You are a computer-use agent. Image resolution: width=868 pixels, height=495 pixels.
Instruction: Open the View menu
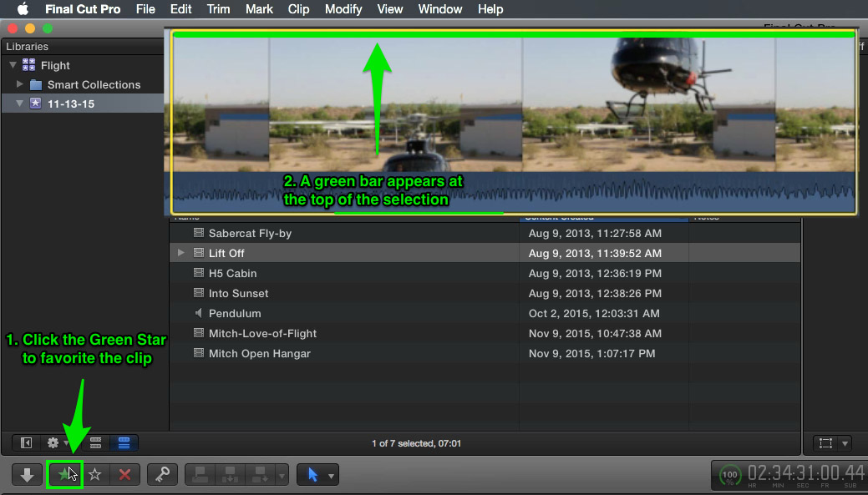[390, 9]
